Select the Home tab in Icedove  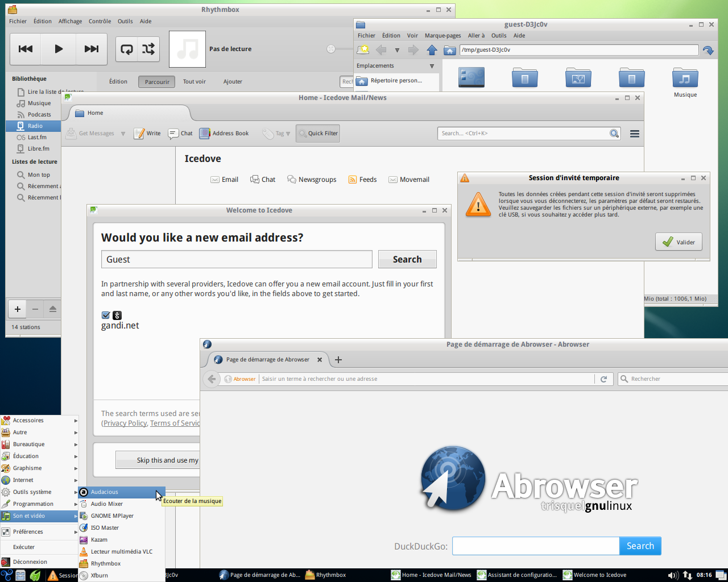tap(129, 113)
